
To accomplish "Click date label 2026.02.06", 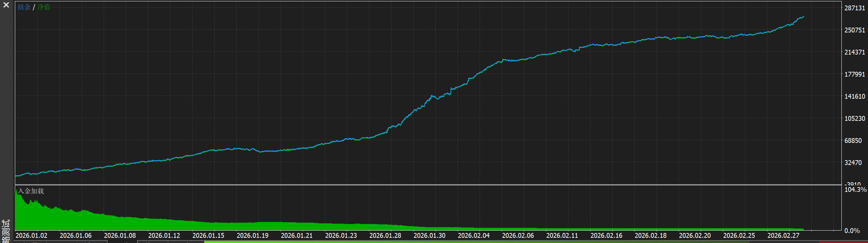I will tap(518, 235).
